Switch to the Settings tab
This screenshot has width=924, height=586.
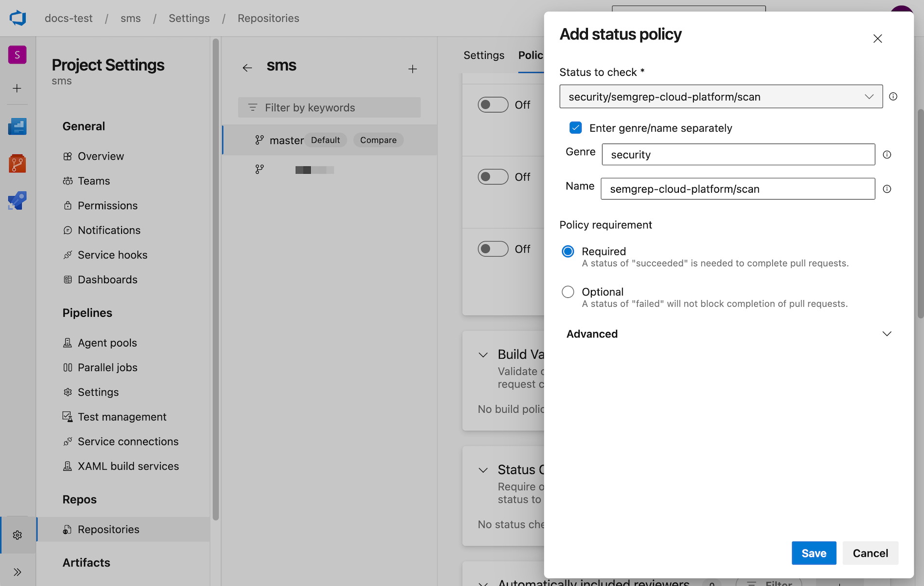pyautogui.click(x=483, y=55)
